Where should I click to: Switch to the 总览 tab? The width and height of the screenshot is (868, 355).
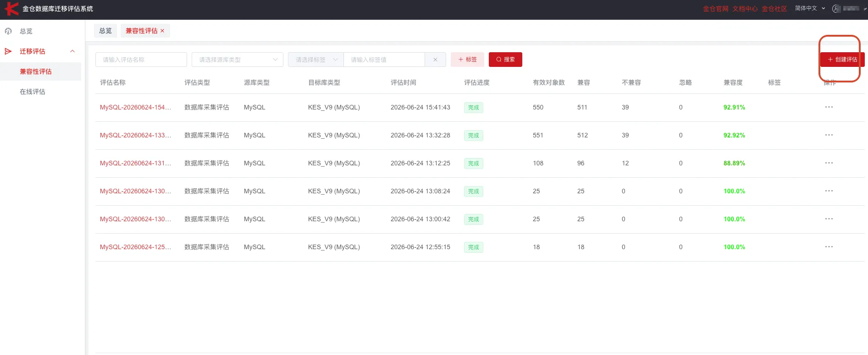pos(105,31)
